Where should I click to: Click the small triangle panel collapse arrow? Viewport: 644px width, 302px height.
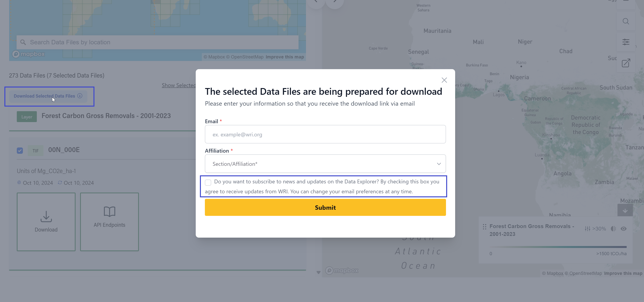click(318, 272)
